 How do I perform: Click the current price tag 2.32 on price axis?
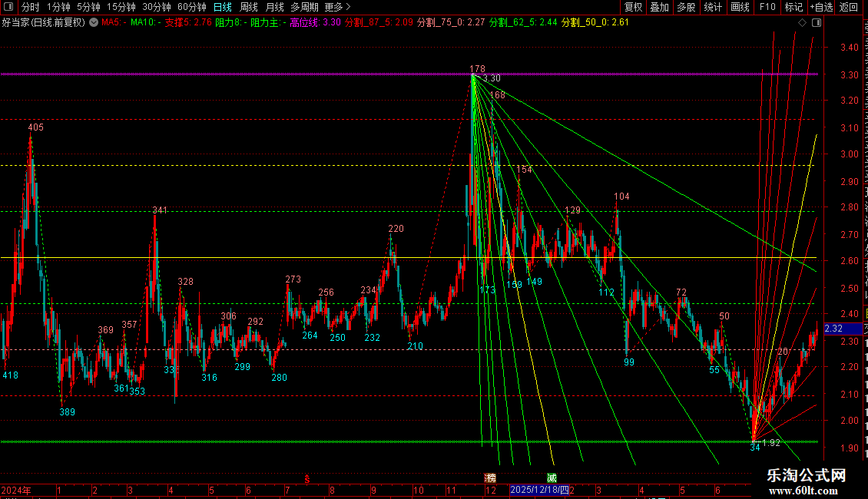(x=843, y=329)
